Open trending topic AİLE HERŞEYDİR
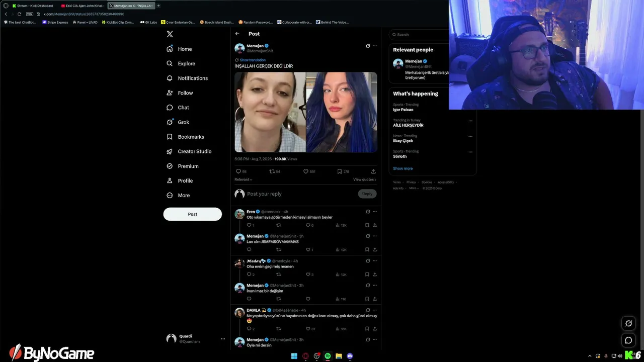This screenshot has width=644, height=362. 408,125
